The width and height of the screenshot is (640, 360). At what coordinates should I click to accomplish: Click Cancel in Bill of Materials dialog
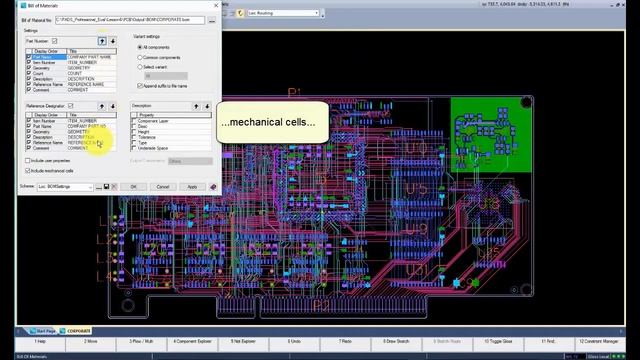point(163,187)
